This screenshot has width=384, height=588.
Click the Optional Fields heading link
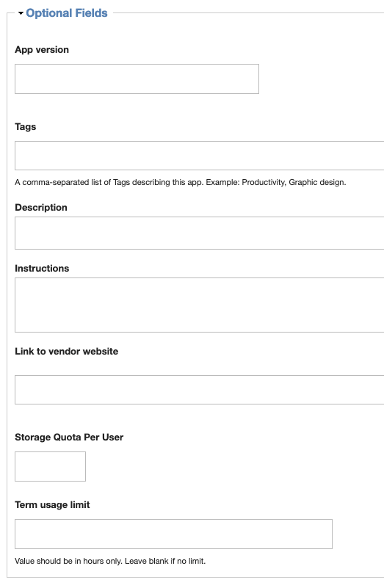(x=67, y=13)
